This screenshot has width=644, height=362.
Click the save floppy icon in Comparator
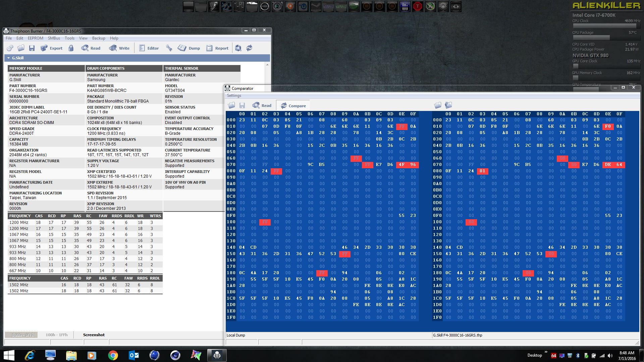point(242,106)
